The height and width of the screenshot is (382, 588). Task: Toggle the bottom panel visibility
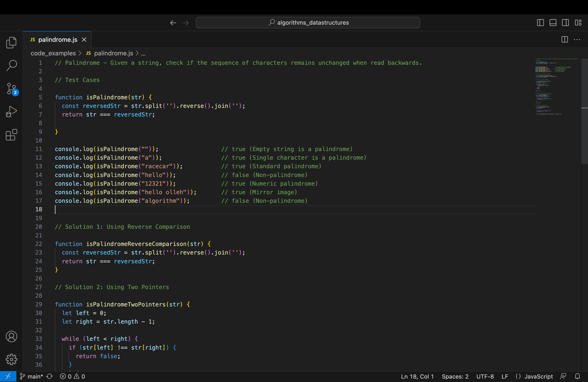coord(553,23)
